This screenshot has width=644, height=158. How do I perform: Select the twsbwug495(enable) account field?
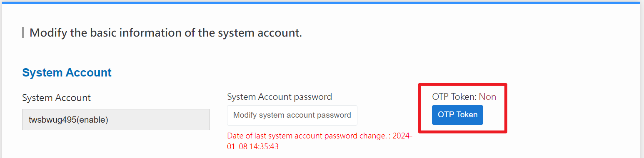(116, 120)
